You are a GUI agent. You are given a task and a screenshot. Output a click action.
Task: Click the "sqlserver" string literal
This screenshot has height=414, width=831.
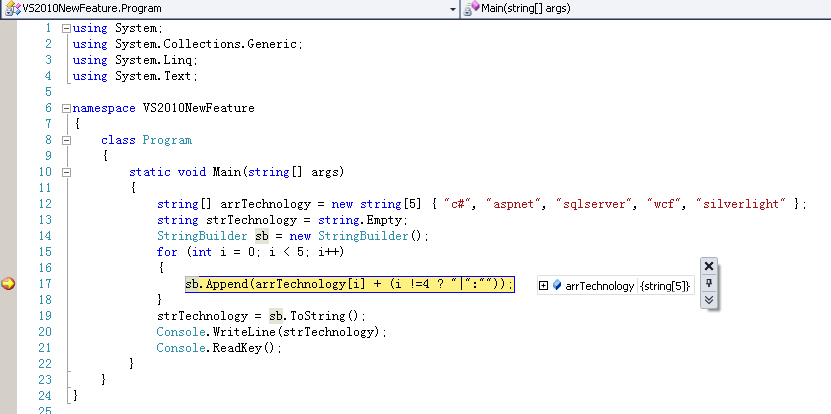point(595,204)
